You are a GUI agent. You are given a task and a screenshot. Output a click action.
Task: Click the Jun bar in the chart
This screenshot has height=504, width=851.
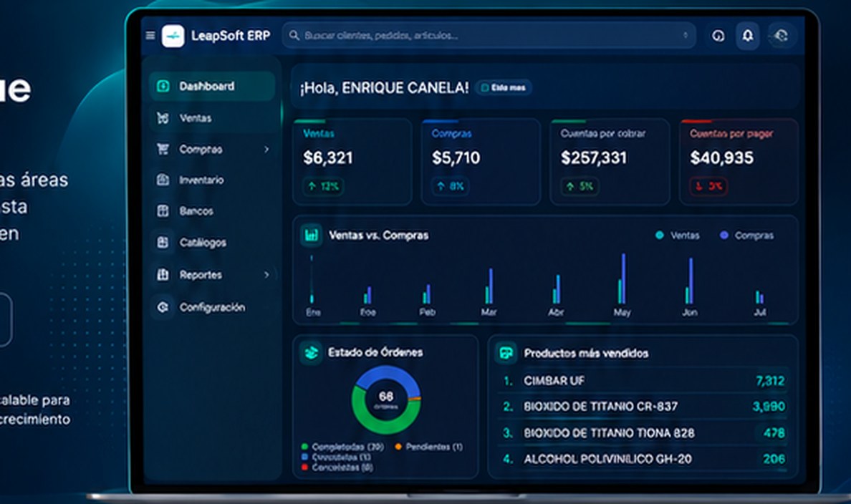tap(689, 281)
